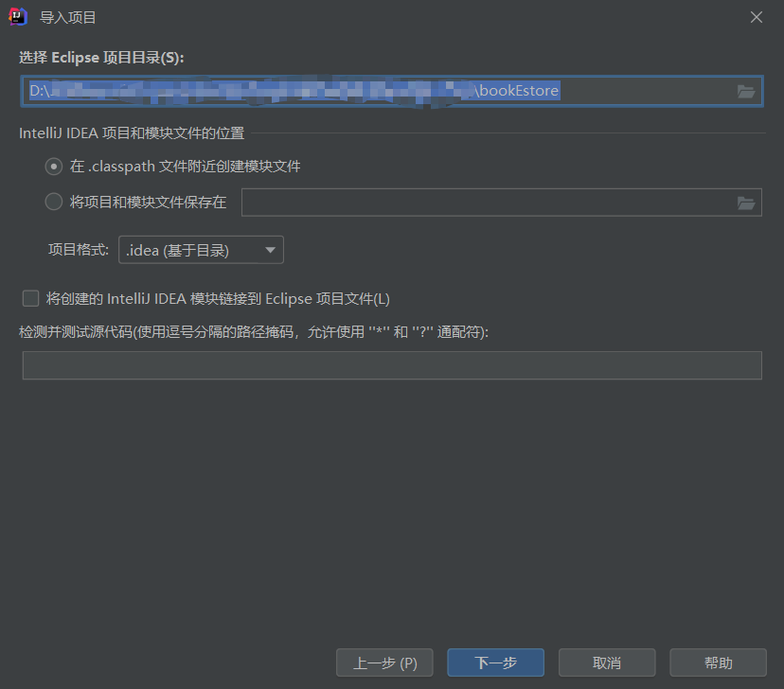Browse folder for project and module files location

click(x=745, y=203)
